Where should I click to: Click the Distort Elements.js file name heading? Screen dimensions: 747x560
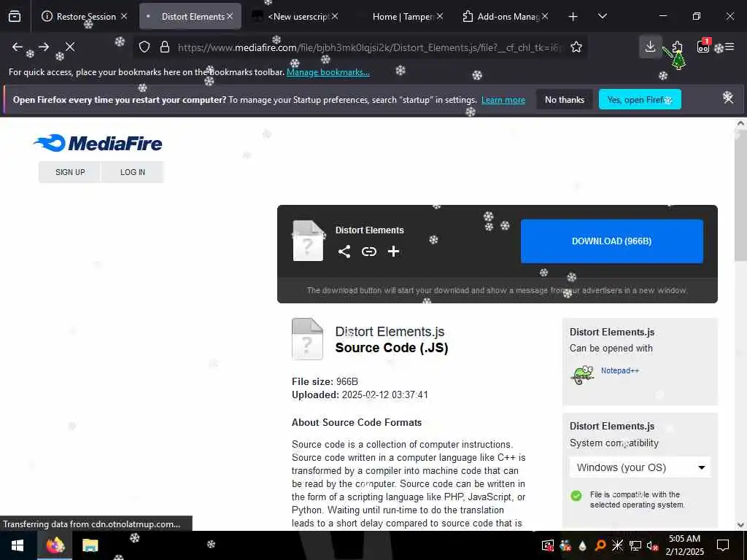[390, 332]
